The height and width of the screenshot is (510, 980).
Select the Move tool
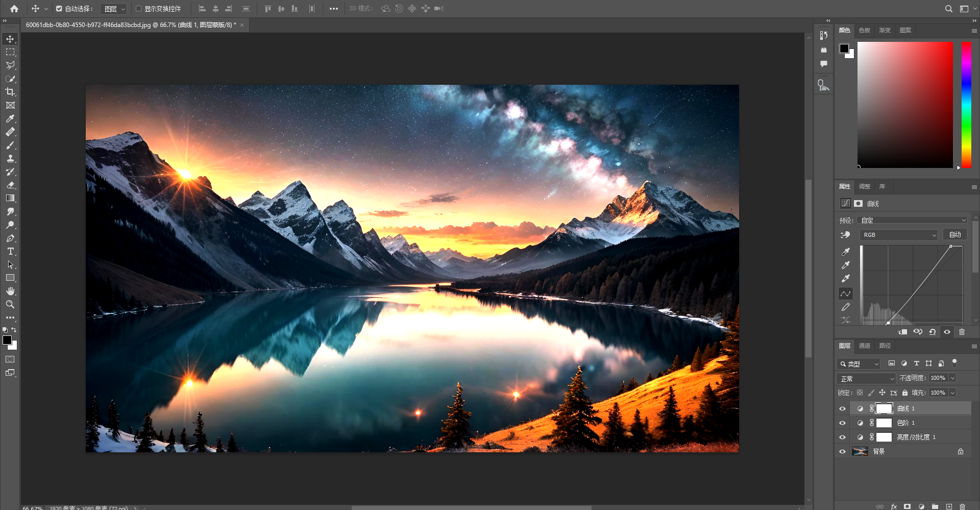pyautogui.click(x=10, y=39)
